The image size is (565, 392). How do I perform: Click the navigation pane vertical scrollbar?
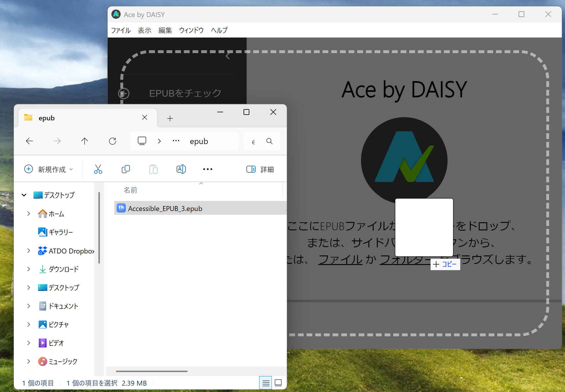click(99, 227)
